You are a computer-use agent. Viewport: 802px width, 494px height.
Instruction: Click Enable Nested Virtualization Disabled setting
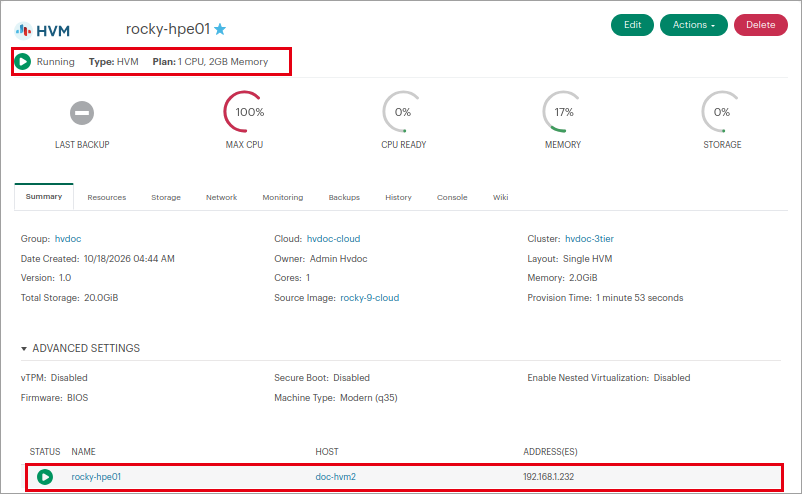(609, 378)
